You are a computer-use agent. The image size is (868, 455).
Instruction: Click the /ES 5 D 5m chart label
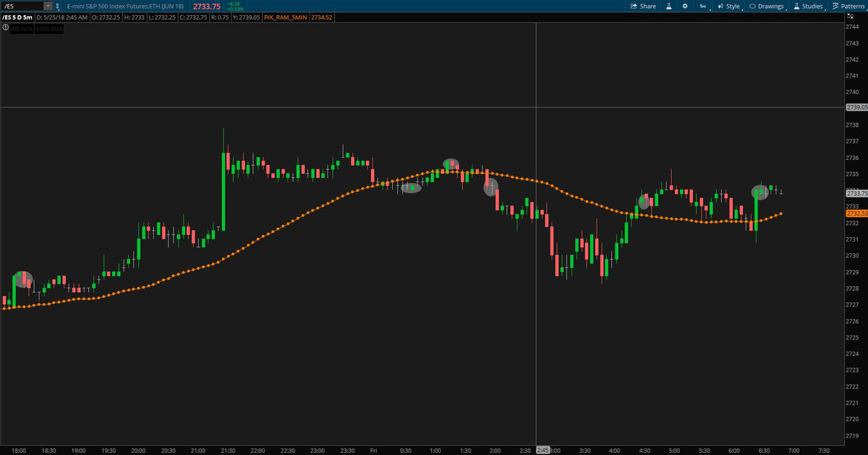19,17
